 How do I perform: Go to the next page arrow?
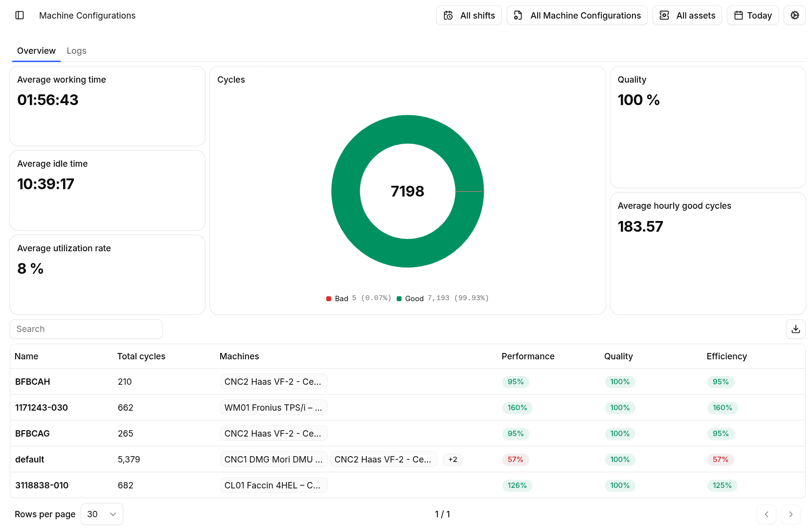(791, 514)
